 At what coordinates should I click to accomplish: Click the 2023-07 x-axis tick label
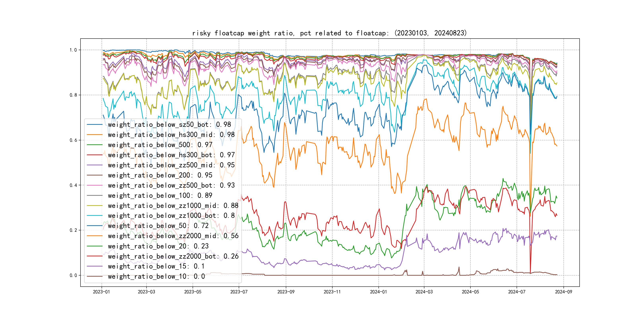point(239,292)
